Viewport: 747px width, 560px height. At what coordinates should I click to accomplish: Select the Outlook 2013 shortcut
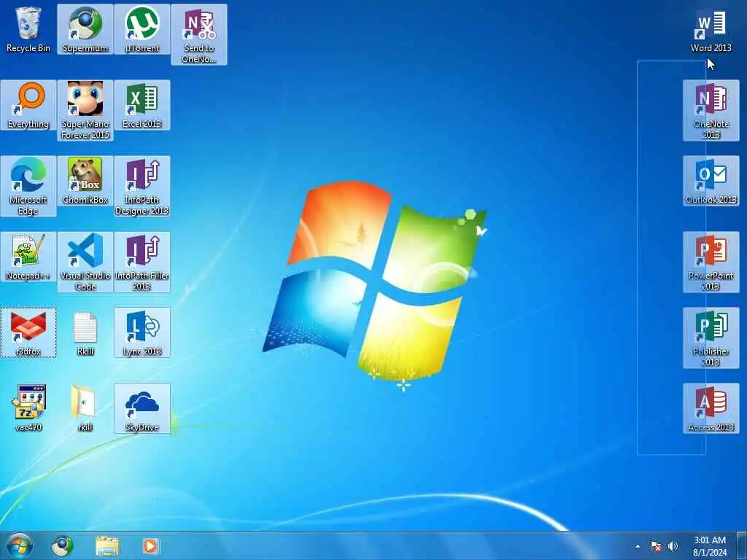coord(711,181)
